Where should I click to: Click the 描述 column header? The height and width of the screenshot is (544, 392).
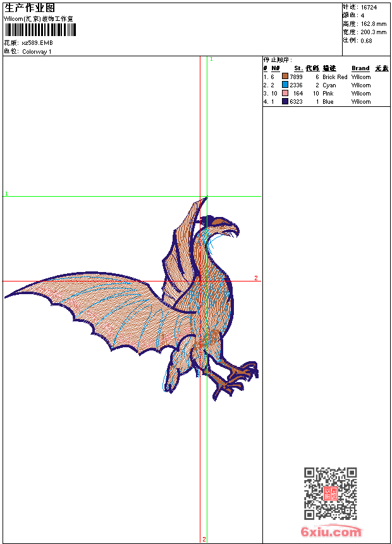coord(329,68)
